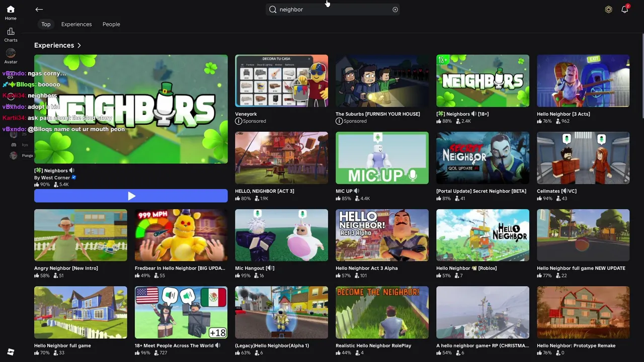Open the Avatar editor sidebar icon

pyautogui.click(x=11, y=56)
